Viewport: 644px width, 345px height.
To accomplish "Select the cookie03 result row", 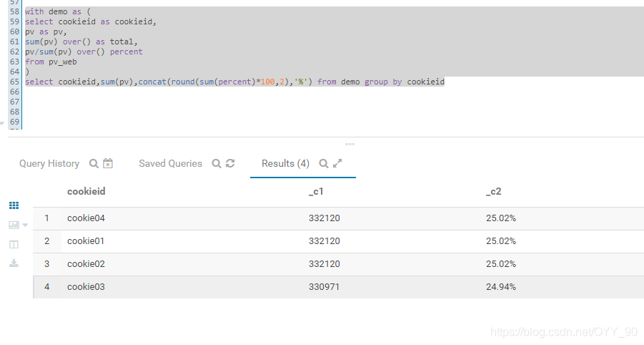I will click(338, 287).
